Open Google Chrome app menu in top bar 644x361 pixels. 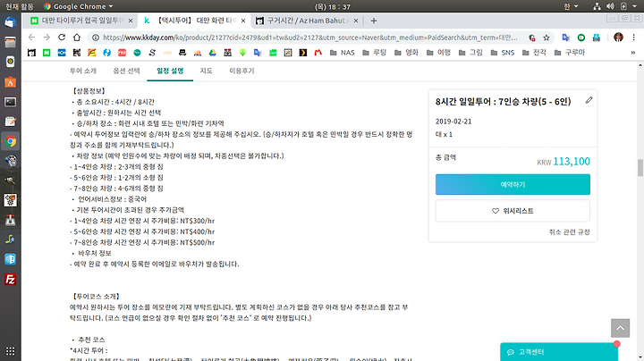tap(78, 6)
